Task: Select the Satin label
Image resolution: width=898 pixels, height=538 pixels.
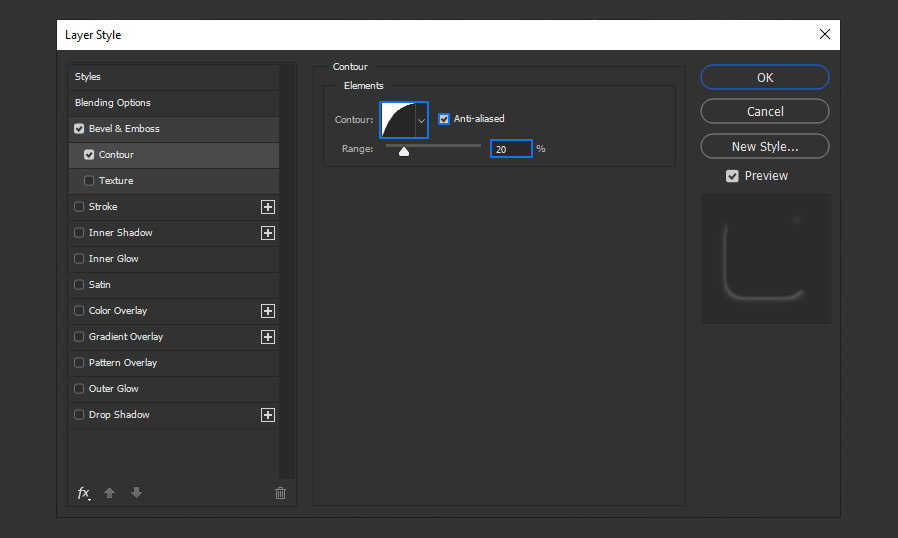Action: point(100,285)
